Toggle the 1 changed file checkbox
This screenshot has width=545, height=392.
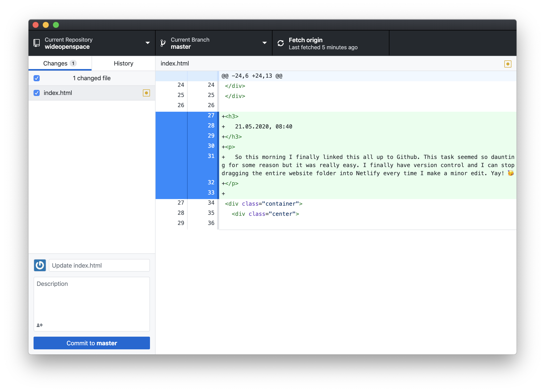[37, 78]
